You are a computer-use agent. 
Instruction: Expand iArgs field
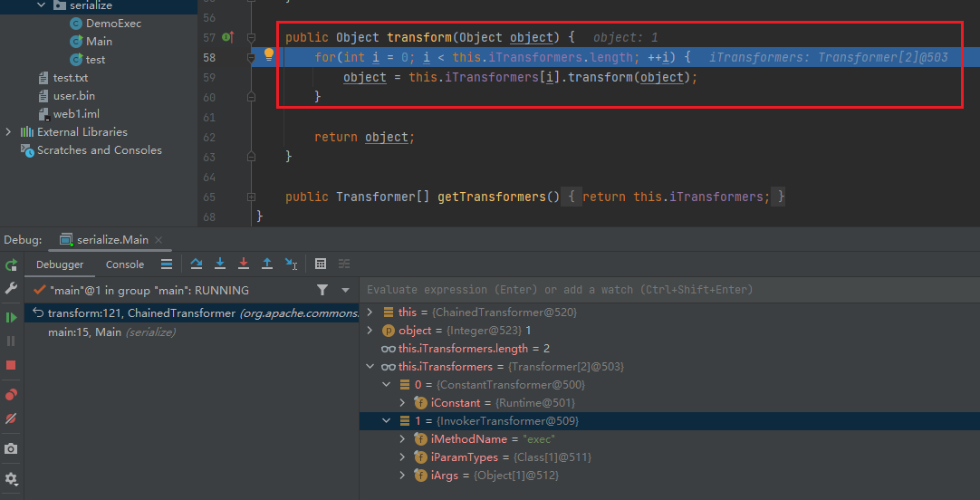(403, 476)
